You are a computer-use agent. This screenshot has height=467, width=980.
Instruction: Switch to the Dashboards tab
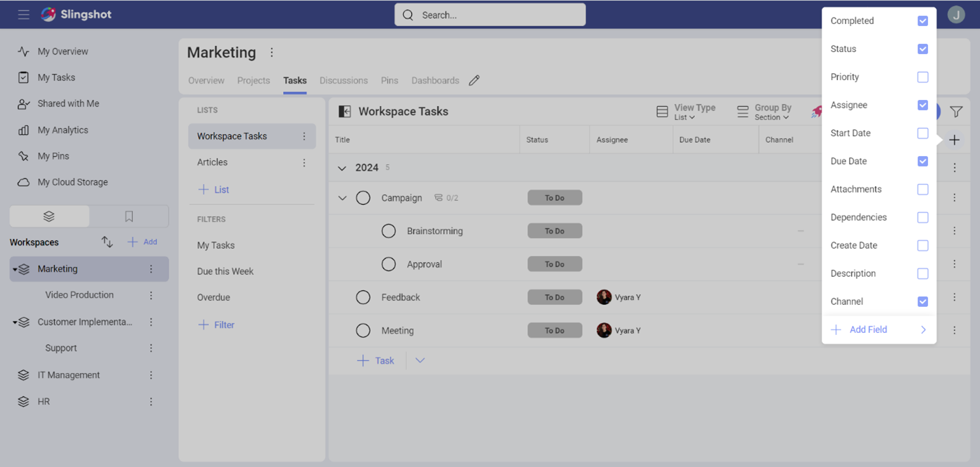pos(435,81)
